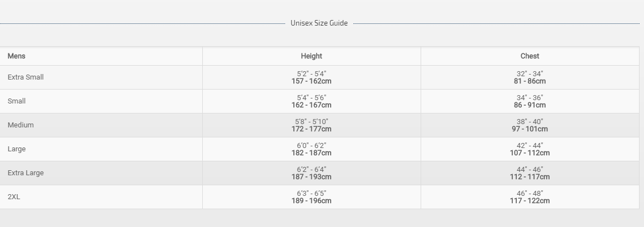Click the 187 - 193cm height value
The width and height of the screenshot is (644, 227).
311,177
